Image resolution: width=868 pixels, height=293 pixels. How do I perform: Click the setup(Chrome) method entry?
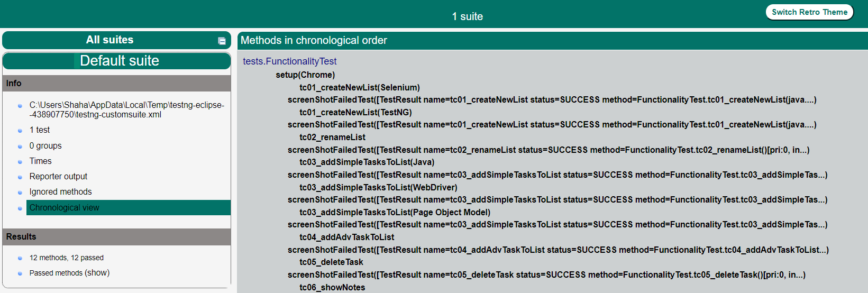click(x=305, y=75)
